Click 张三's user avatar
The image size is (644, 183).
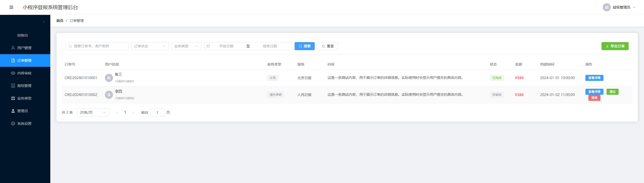(x=109, y=78)
